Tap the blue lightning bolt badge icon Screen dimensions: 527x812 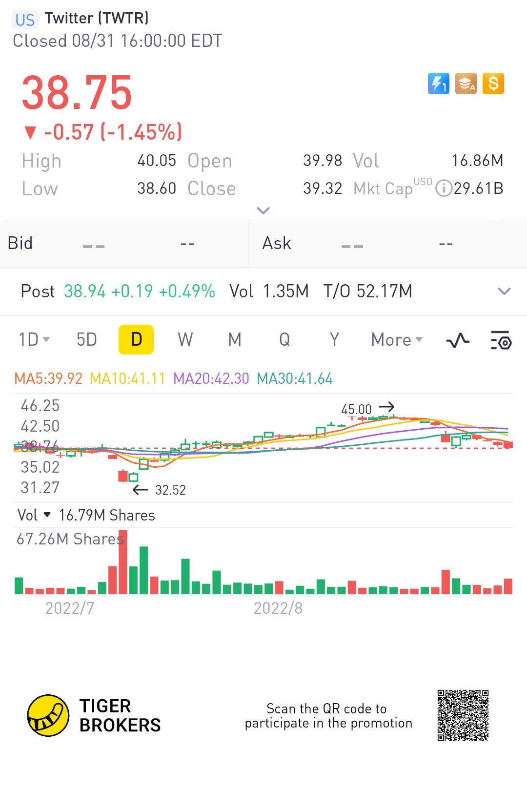[x=438, y=83]
